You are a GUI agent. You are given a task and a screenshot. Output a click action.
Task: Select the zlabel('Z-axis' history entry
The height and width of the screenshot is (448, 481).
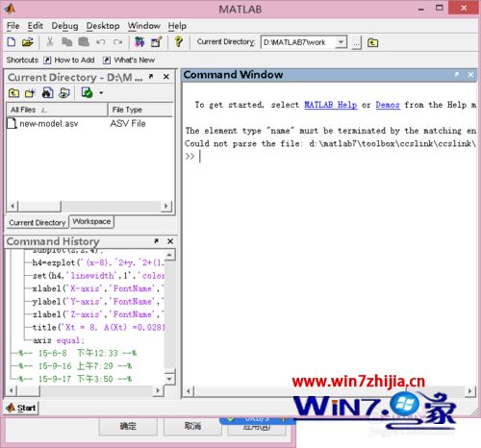click(x=98, y=314)
